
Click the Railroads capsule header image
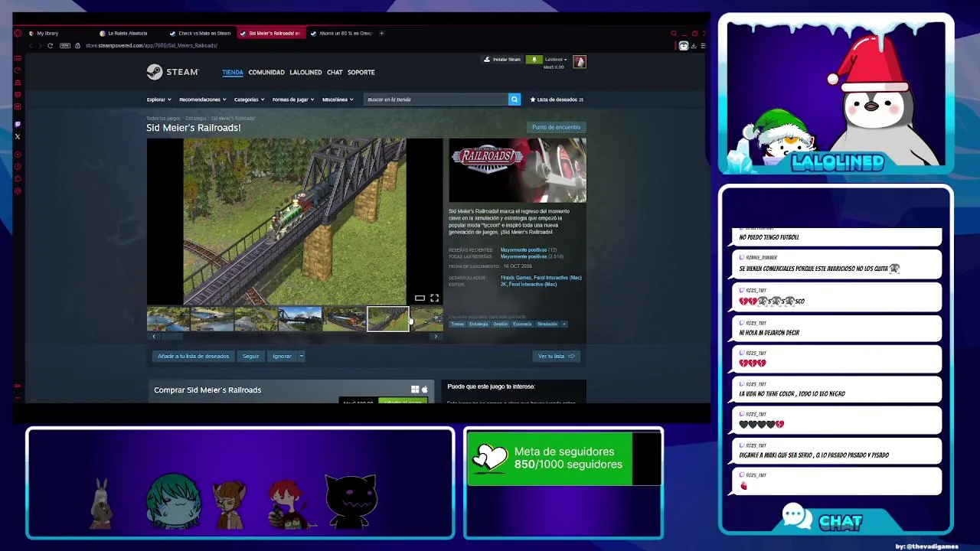coord(518,170)
